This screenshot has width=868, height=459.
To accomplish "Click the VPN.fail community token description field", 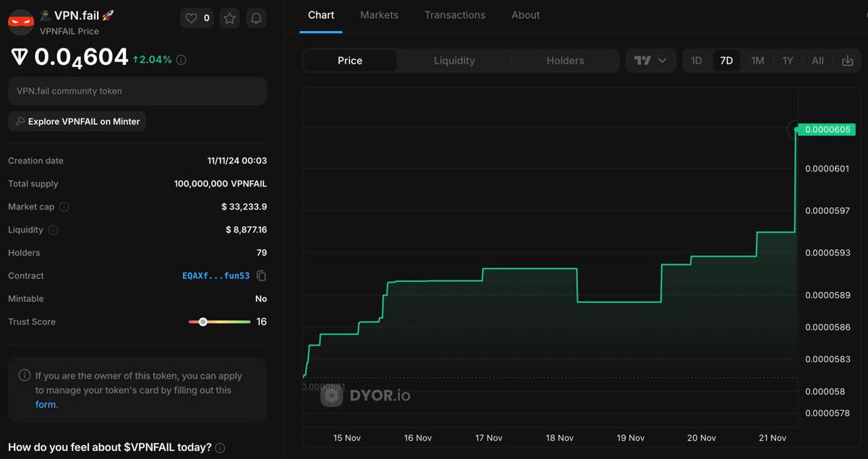I will pyautogui.click(x=137, y=91).
